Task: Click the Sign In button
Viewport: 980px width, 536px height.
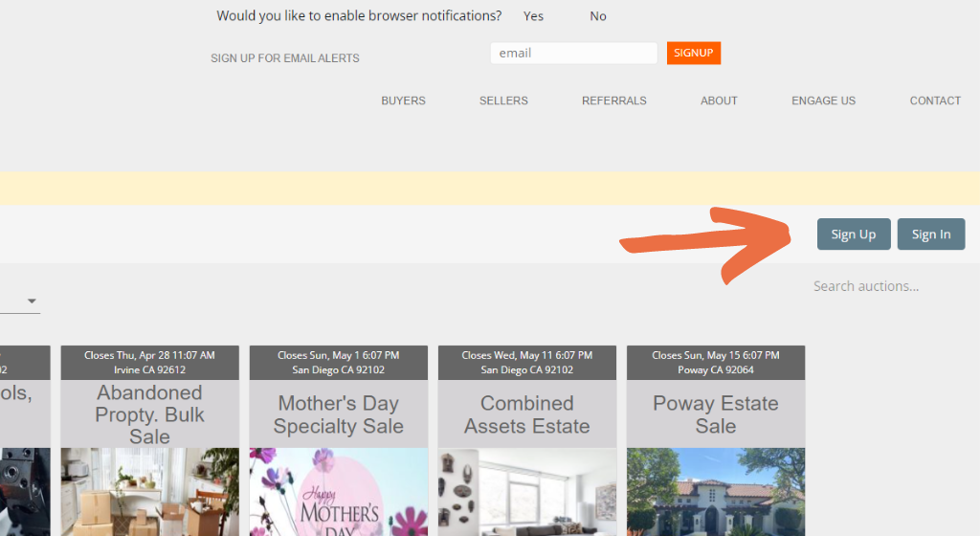Action: (931, 234)
